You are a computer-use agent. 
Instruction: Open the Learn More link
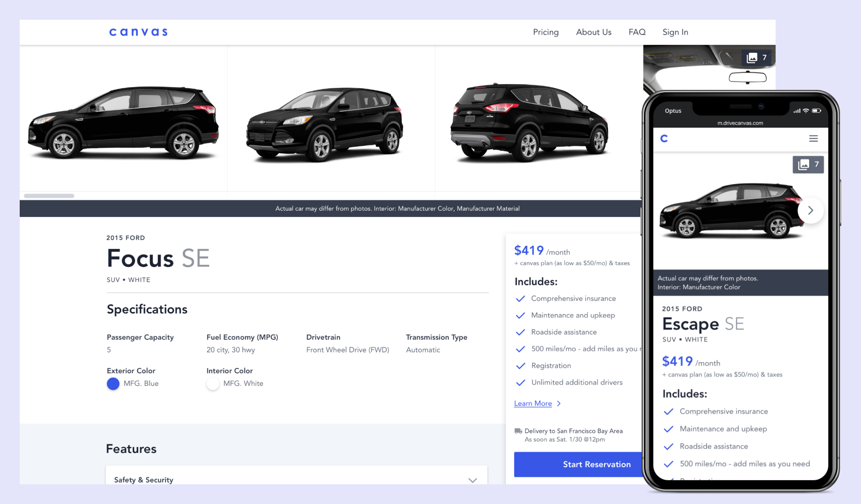533,403
